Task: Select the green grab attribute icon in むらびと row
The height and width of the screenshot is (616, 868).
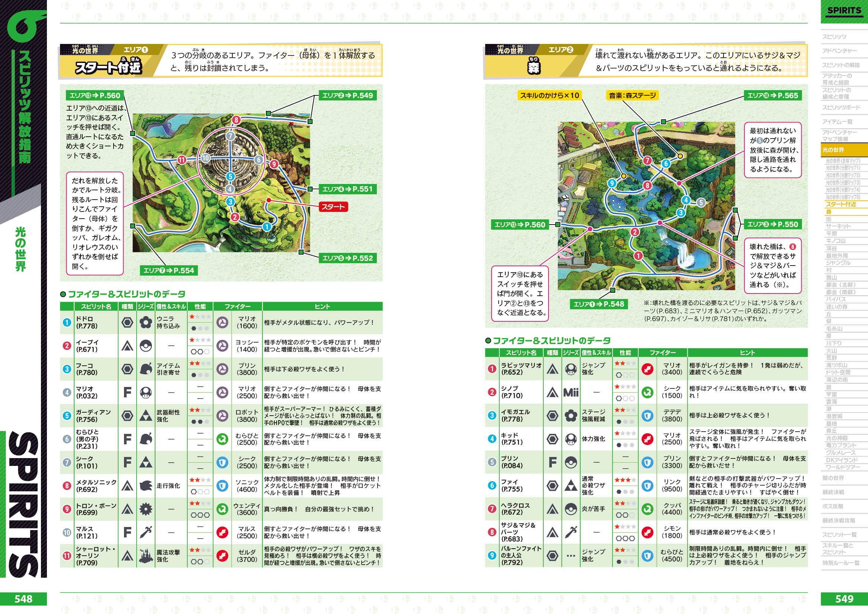Action: tap(222, 439)
